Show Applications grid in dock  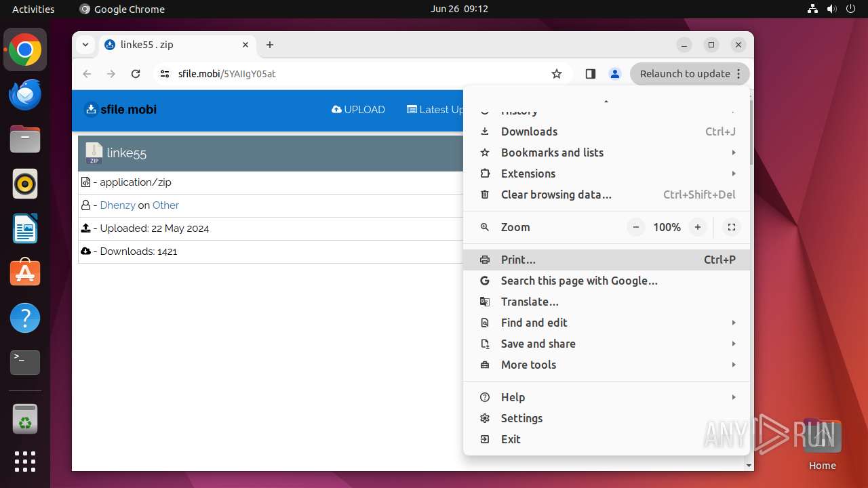pyautogui.click(x=25, y=462)
